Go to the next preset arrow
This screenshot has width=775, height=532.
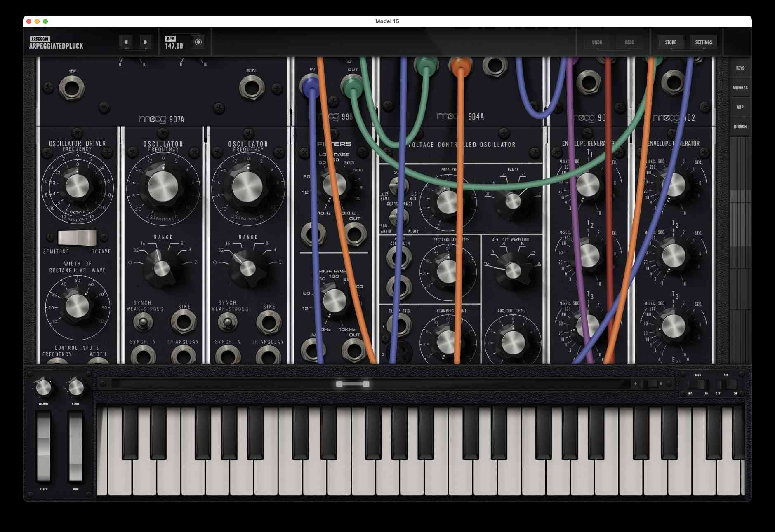point(145,42)
